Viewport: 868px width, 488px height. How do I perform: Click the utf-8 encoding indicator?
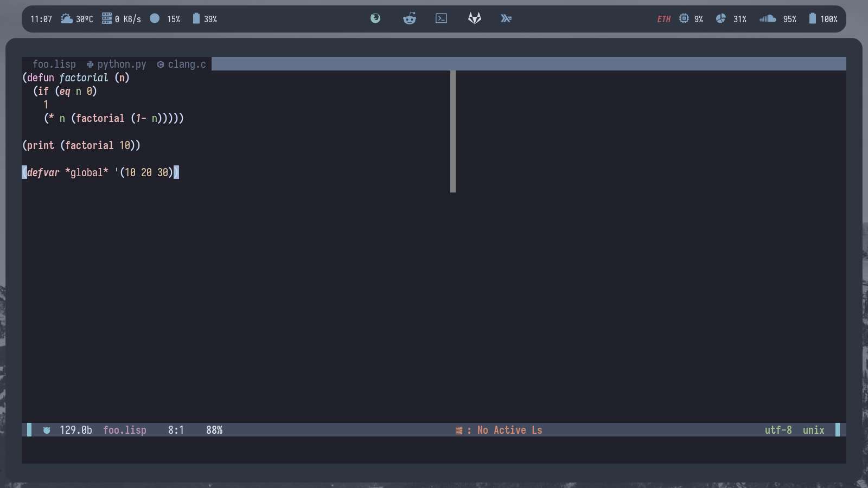tap(778, 430)
